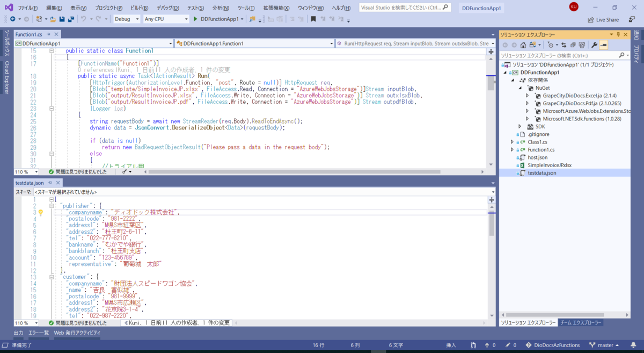Screen dimensions: 644x353
Task: Open the Cloud Explorer side tab
Action: point(6,77)
